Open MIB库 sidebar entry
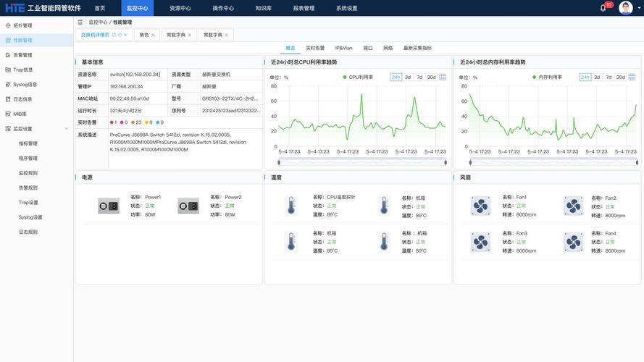The height and width of the screenshot is (362, 644). [x=20, y=114]
